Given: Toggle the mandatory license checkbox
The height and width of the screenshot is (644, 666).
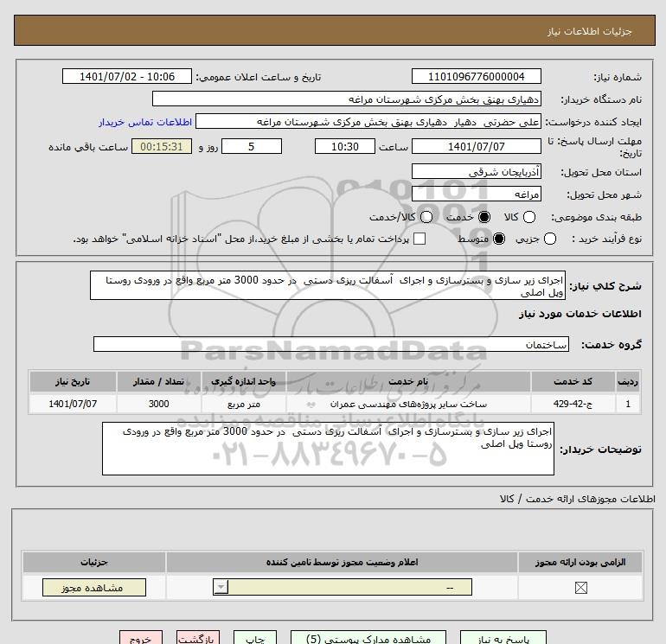Looking at the screenshot, I should point(580,588).
